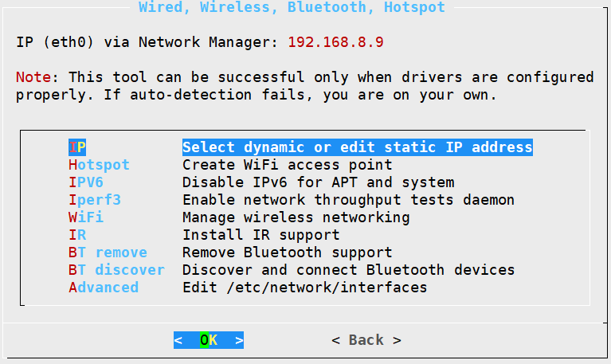The width and height of the screenshot is (611, 364).
Task: Click 'Remove Bluetooth support' description
Action: (288, 252)
